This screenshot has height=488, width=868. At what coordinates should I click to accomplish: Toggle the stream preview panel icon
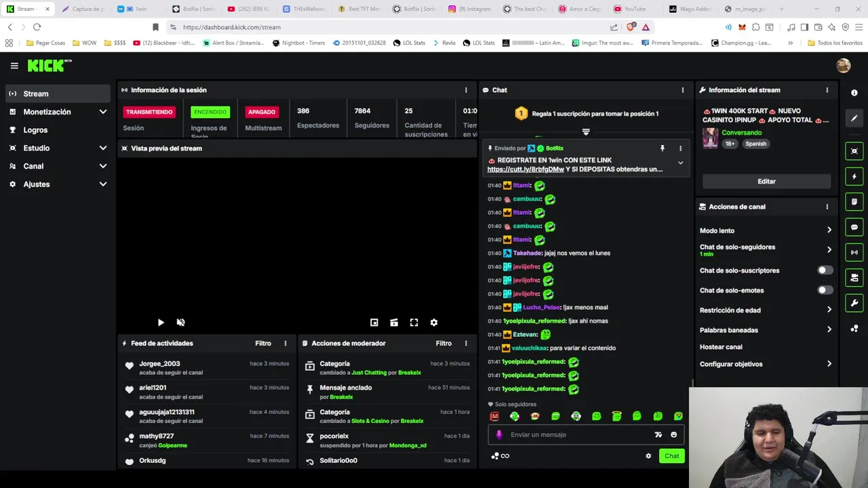854,151
